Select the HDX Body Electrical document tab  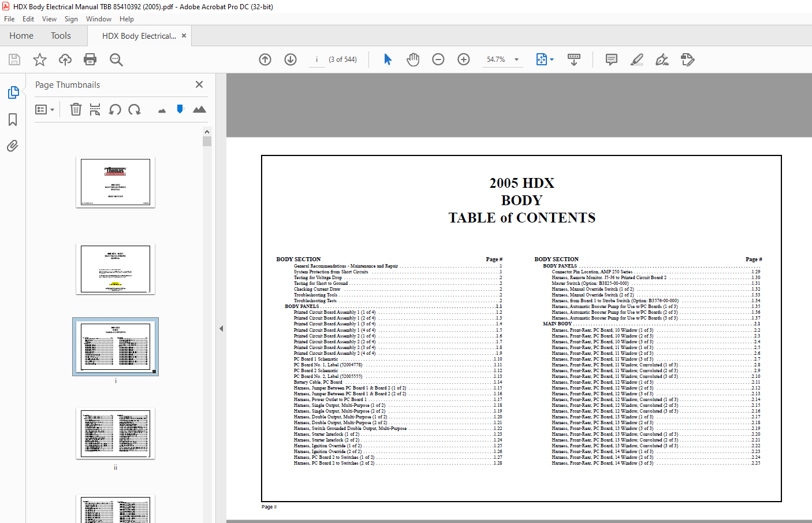point(139,36)
